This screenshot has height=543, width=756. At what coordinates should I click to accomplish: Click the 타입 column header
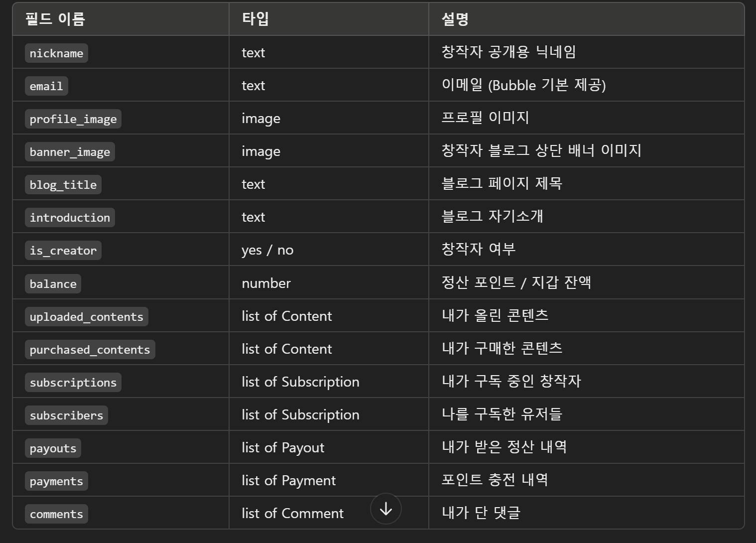(x=255, y=19)
